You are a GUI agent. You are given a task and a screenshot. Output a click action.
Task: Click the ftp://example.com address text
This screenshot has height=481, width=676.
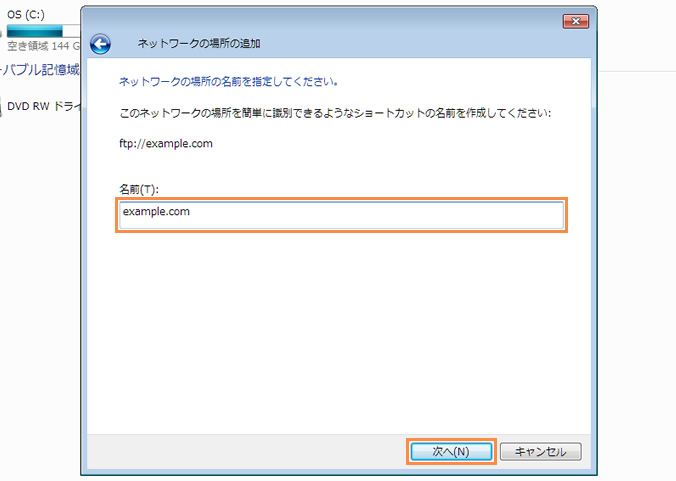[x=165, y=143]
